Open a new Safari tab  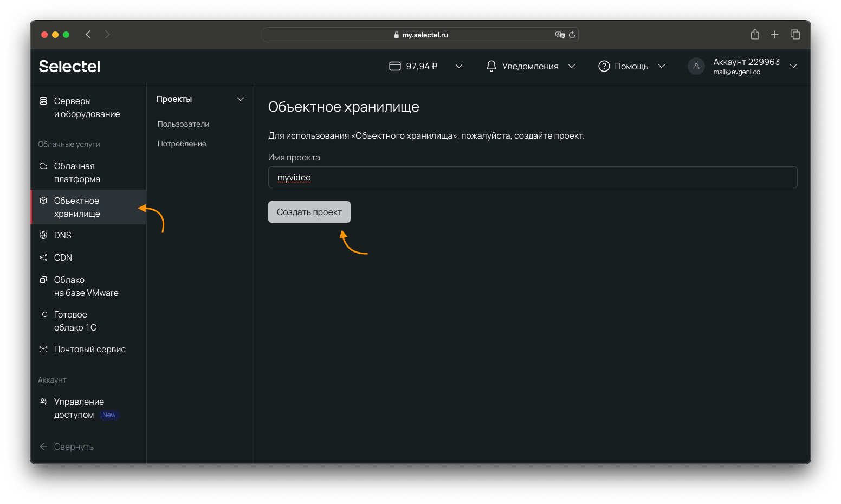click(775, 35)
